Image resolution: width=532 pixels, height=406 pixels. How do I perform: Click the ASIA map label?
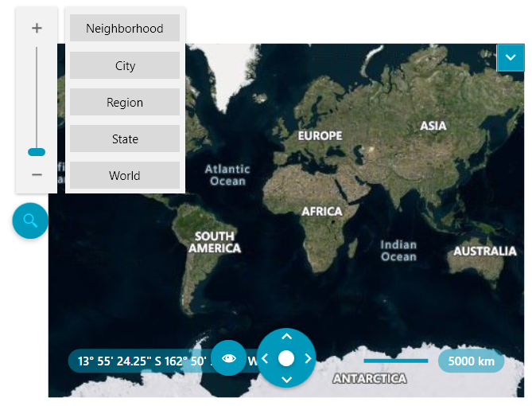point(433,126)
